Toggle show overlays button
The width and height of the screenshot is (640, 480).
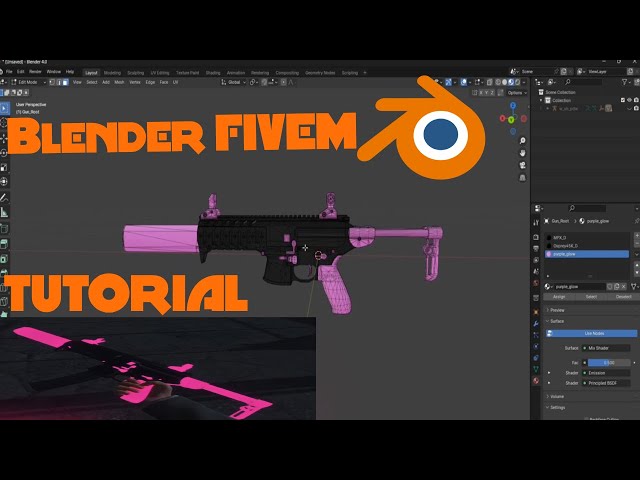[x=464, y=82]
